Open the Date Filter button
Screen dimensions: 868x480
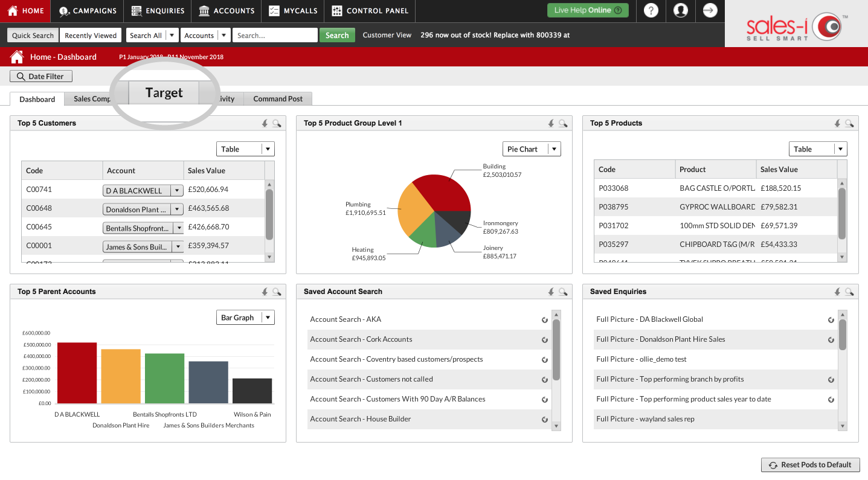pyautogui.click(x=41, y=77)
